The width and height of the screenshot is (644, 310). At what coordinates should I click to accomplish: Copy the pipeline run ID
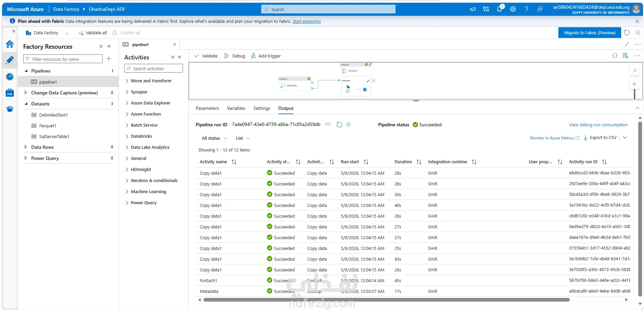328,124
